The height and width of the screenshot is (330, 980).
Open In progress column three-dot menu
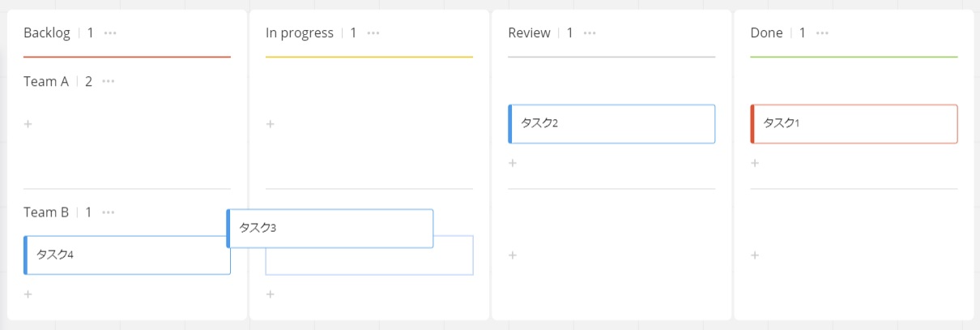(373, 33)
